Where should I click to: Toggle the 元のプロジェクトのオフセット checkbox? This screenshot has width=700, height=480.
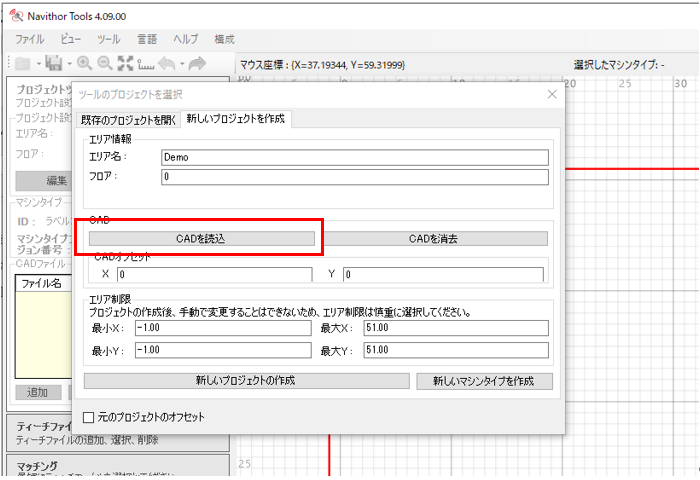89,416
